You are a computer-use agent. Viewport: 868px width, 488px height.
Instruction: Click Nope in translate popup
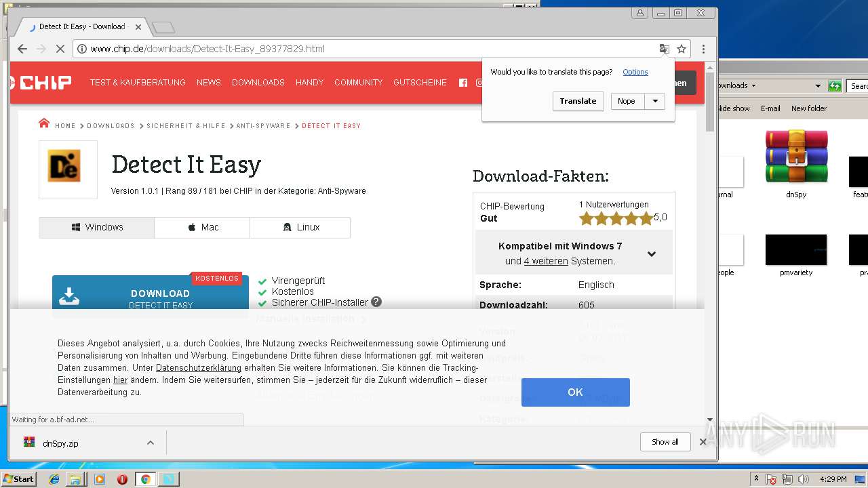point(627,101)
